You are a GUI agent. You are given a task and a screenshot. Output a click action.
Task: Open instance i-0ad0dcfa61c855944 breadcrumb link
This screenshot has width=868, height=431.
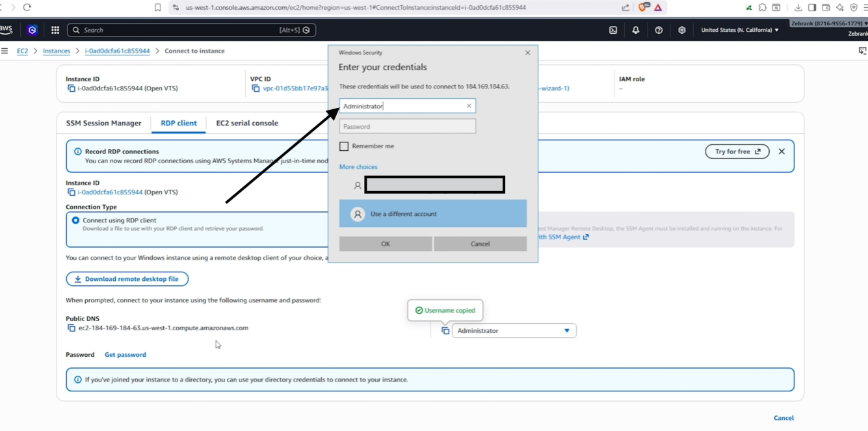(117, 51)
